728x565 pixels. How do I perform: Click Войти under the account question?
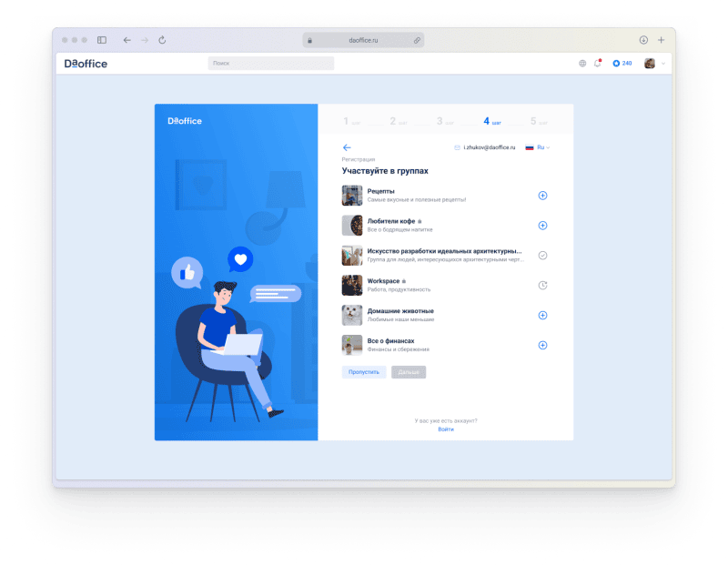pyautogui.click(x=445, y=428)
